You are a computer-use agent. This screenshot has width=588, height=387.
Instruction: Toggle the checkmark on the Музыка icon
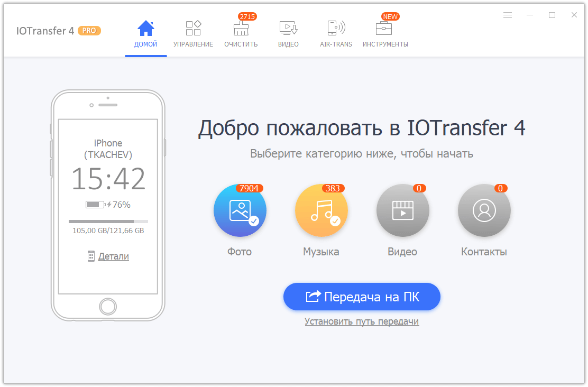click(x=335, y=221)
